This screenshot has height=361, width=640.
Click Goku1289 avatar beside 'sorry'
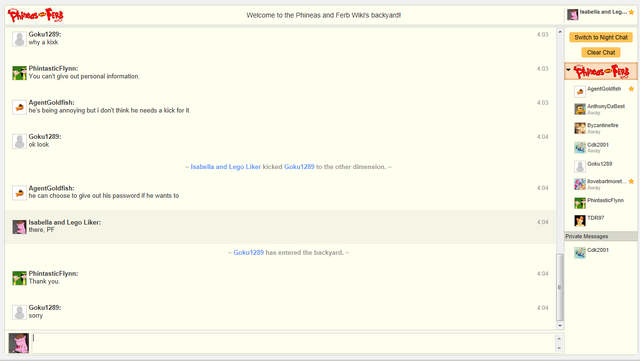(19, 312)
